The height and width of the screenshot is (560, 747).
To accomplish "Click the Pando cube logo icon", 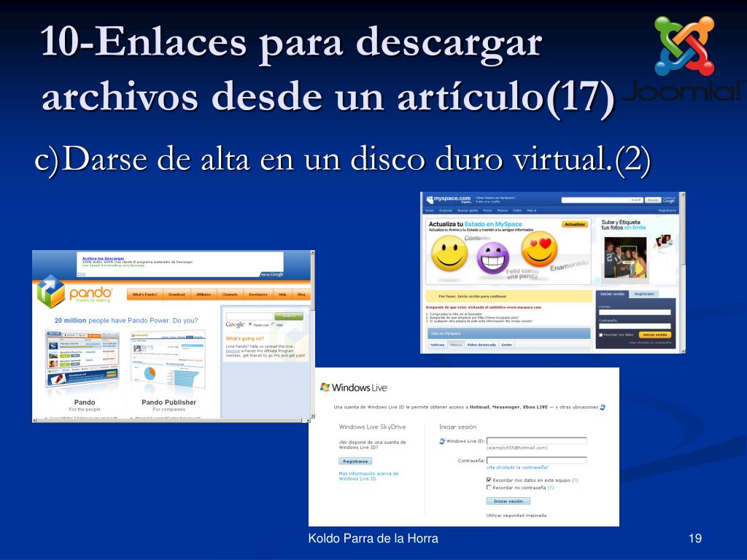I will coord(51,292).
